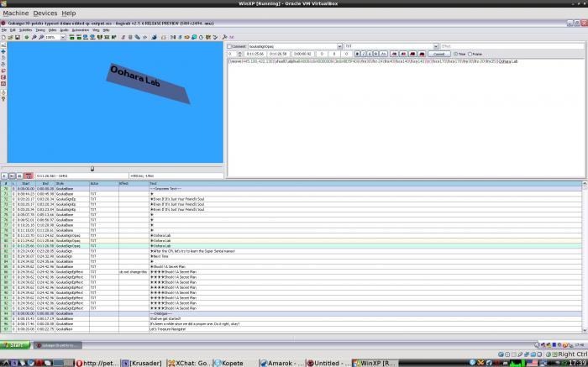The width and height of the screenshot is (588, 367).
Task: Play the video with the play button
Action: [4, 176]
